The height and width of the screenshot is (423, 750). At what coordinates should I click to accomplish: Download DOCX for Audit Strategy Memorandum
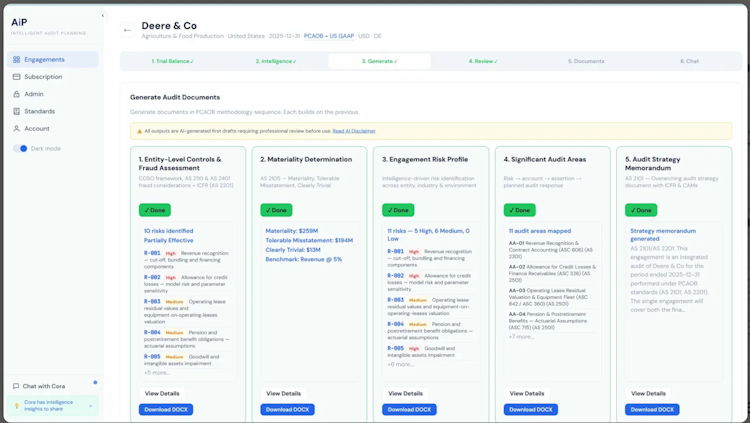pyautogui.click(x=652, y=410)
